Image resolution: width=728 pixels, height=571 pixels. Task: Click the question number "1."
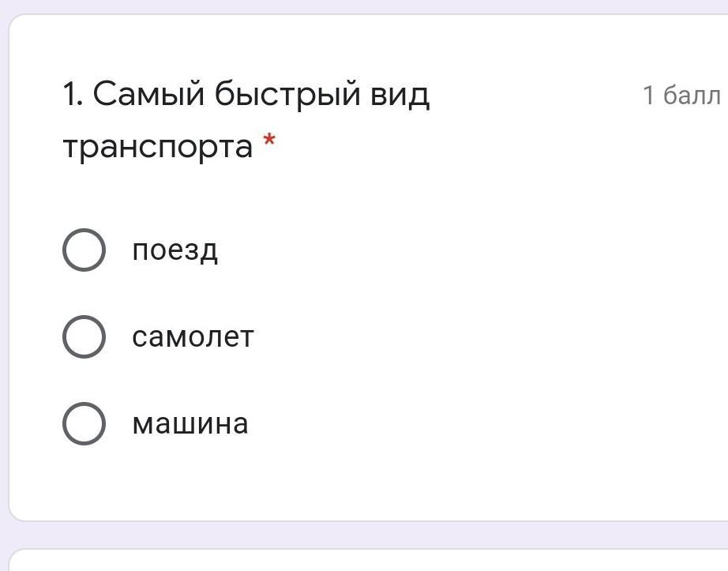[x=73, y=96]
